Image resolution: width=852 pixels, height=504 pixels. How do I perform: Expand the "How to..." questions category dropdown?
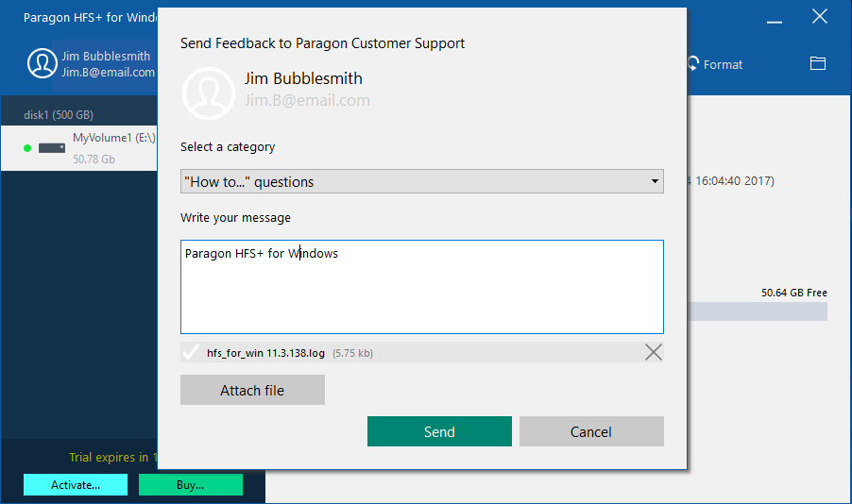(x=421, y=181)
